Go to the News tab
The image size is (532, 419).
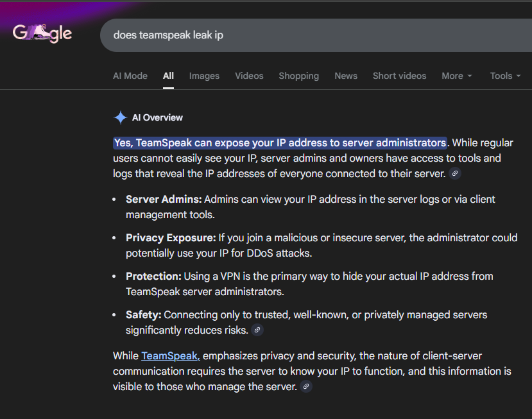[x=346, y=76]
